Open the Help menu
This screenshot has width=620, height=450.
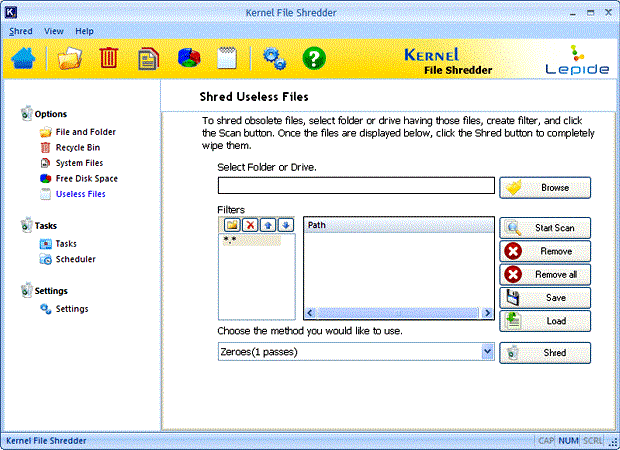pyautogui.click(x=84, y=31)
